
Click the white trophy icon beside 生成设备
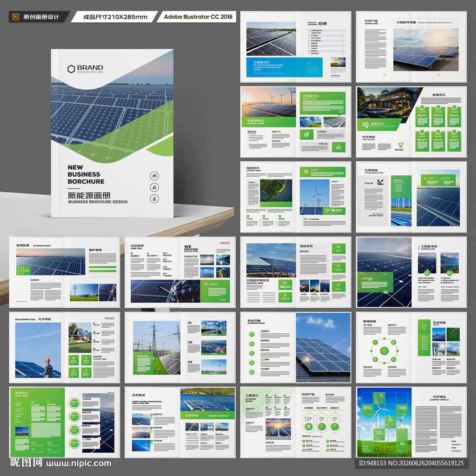point(424,327)
